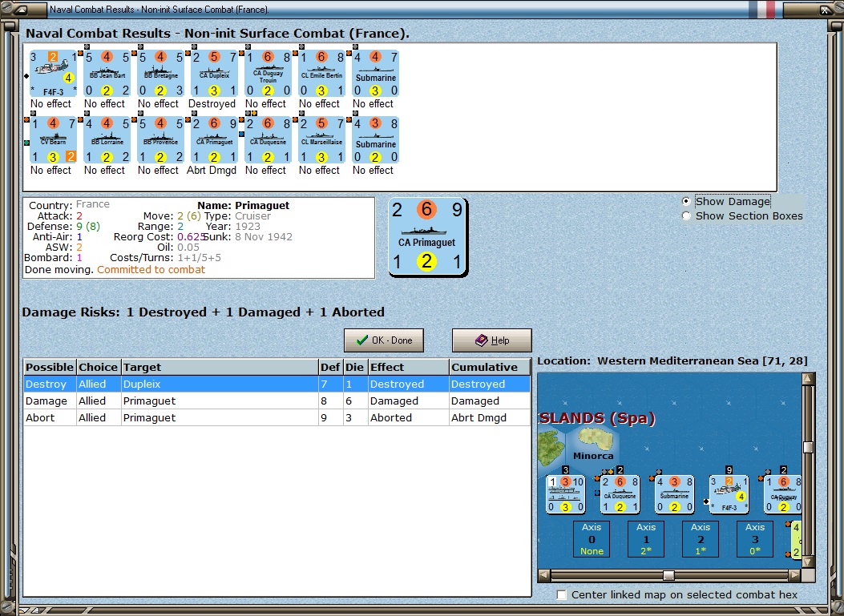
Task: Select the CA Duquesne counter in results grid
Action: pos(268,140)
